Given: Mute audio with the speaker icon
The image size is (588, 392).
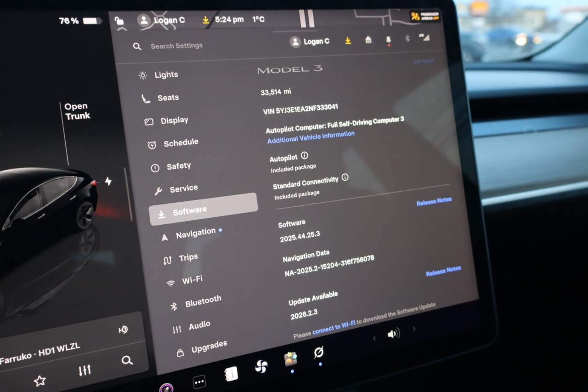Looking at the screenshot, I should (394, 333).
